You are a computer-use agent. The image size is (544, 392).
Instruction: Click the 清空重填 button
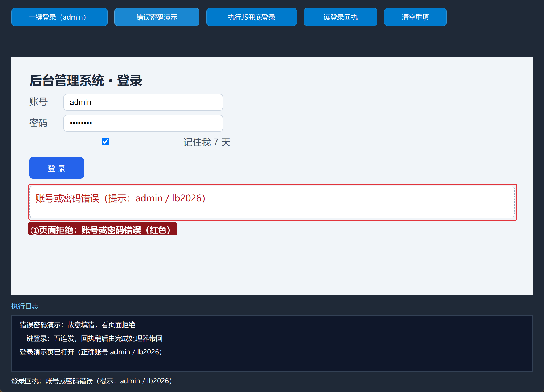point(415,17)
